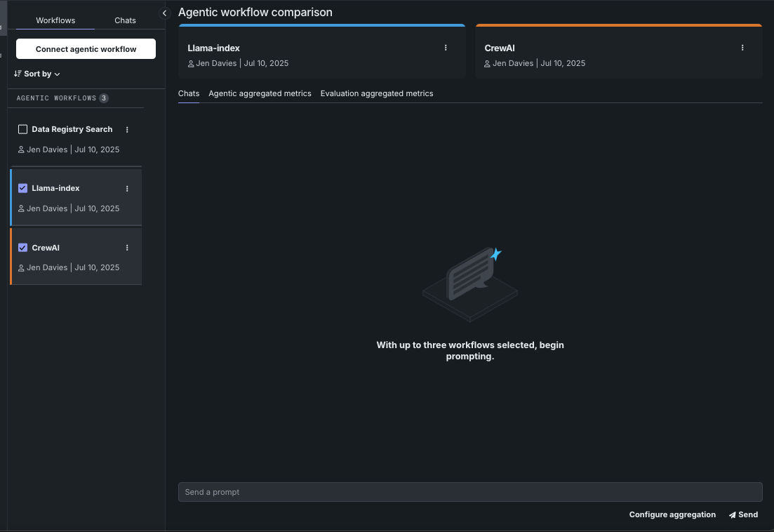This screenshot has height=532, width=774.
Task: Open options menu for CrewAI sidebar item
Action: point(127,248)
